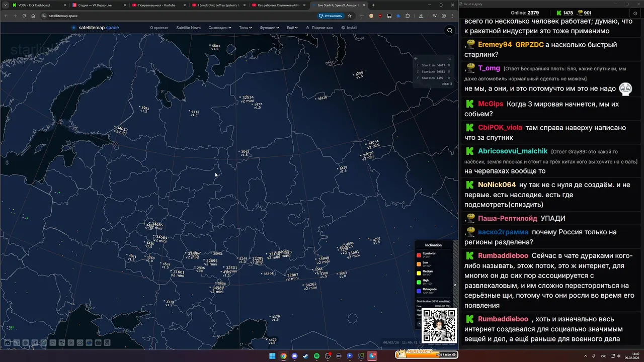Expand the "Типы" dropdown

(x=246, y=28)
